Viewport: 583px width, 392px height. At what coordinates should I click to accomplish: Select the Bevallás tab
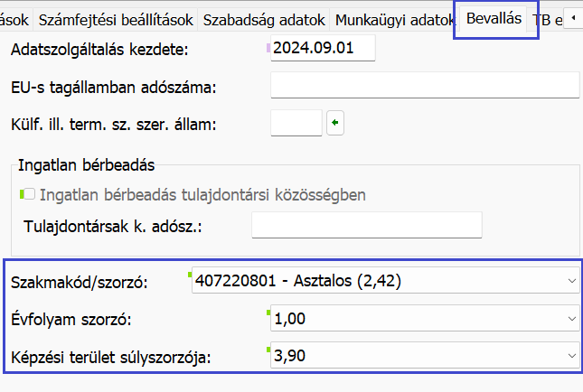tap(494, 19)
